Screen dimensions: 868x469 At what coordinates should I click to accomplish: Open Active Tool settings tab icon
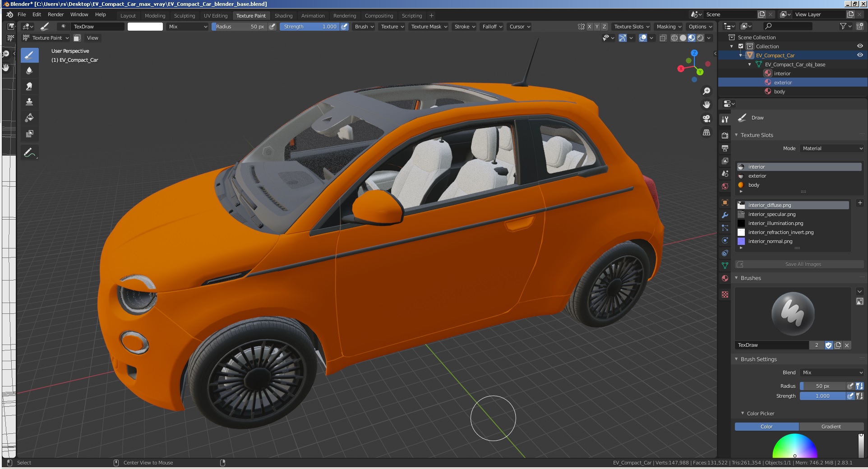(725, 119)
